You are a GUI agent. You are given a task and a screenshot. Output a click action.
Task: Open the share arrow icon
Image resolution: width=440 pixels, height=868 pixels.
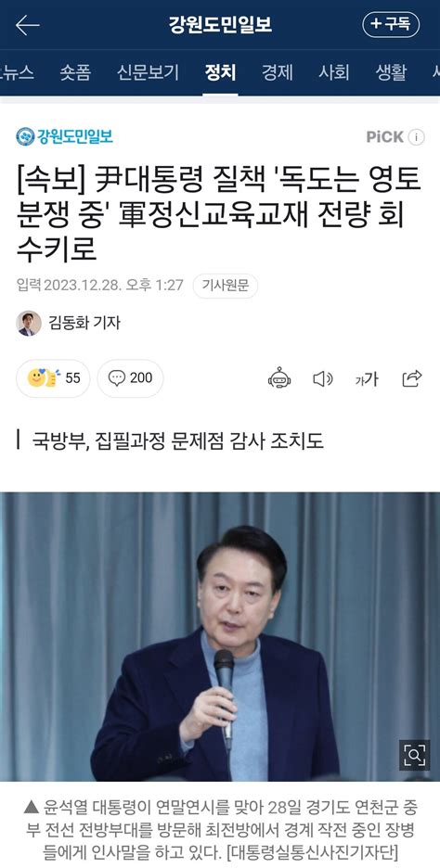[412, 378]
